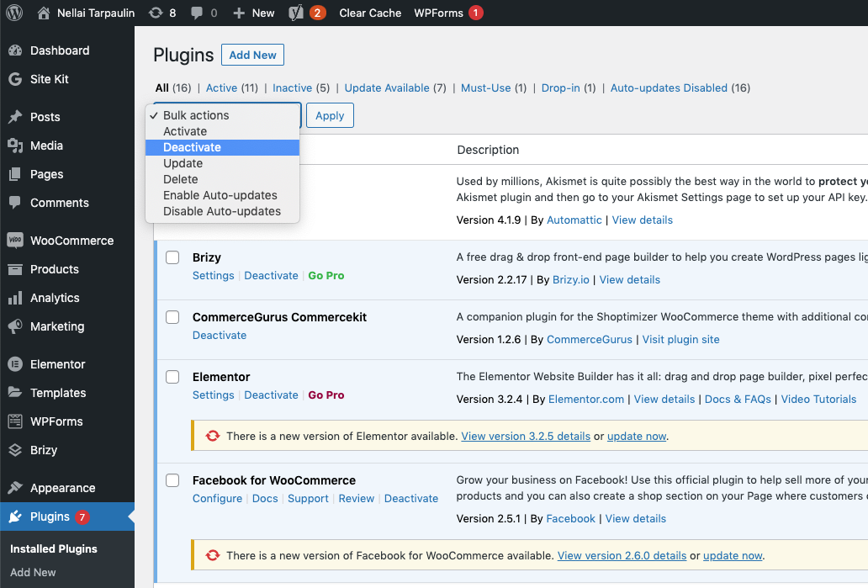Click the Plugins plug icon in sidebar
The height and width of the screenshot is (588, 868).
(x=15, y=516)
